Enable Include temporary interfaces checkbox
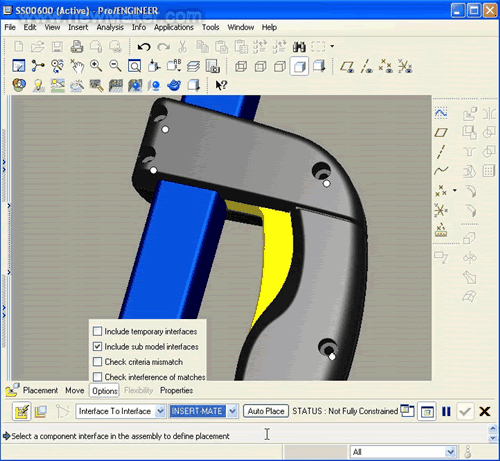The image size is (500, 461). pyautogui.click(x=97, y=331)
